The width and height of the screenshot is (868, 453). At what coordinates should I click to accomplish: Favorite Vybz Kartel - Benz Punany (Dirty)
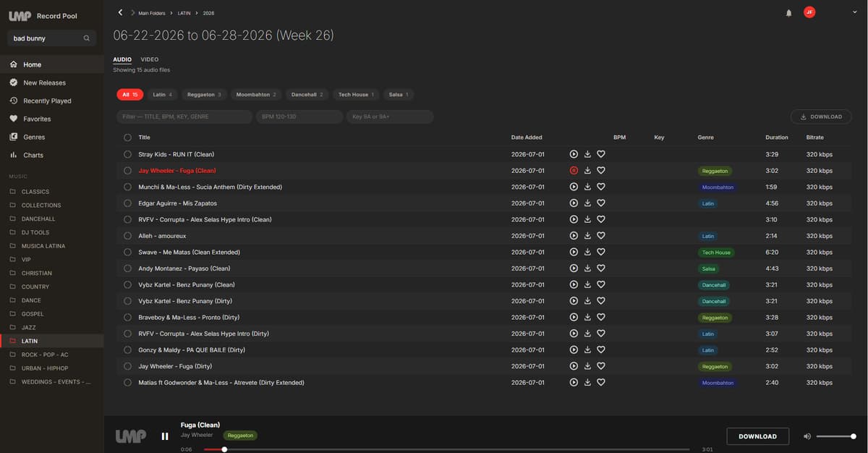601,301
